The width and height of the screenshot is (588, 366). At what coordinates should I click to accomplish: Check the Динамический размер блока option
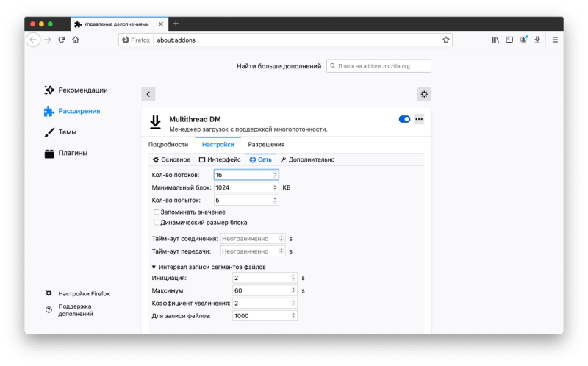(x=157, y=222)
